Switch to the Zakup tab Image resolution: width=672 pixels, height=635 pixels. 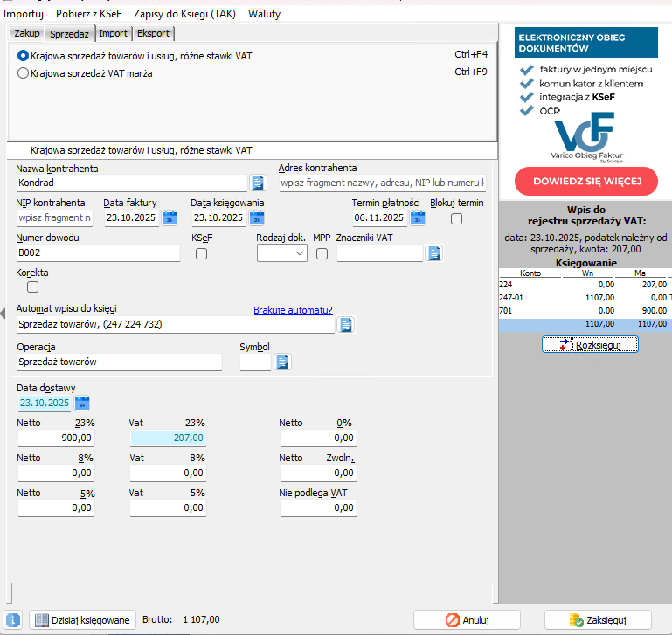pyautogui.click(x=27, y=33)
